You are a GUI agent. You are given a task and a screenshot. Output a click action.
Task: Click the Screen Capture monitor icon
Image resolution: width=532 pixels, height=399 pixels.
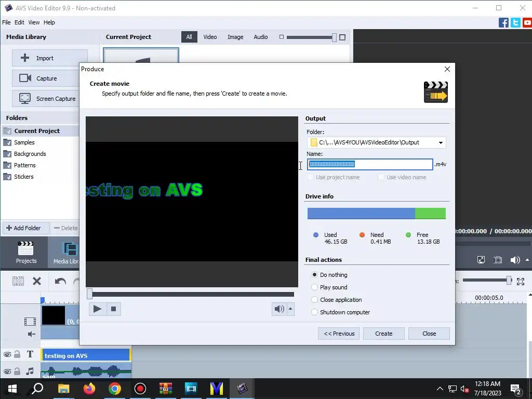25,98
